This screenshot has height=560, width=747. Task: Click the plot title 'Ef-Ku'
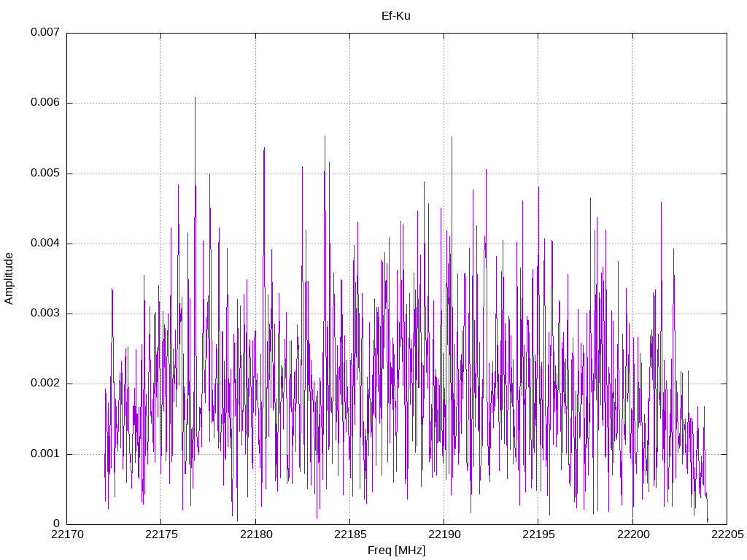pos(396,16)
